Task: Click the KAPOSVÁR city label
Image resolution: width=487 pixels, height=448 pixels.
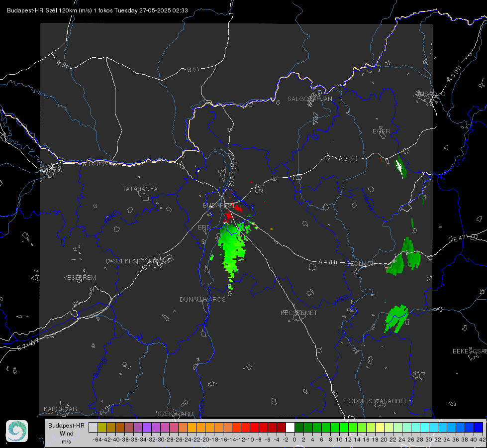Action: tap(60, 409)
